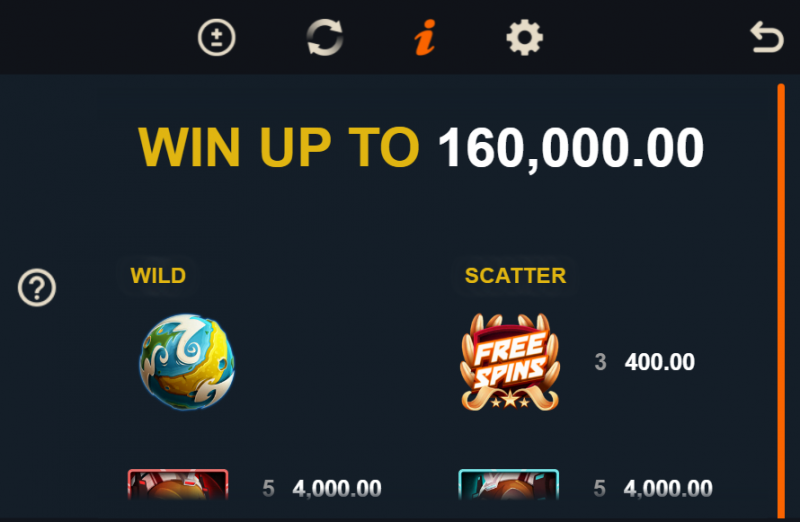800x522 pixels.
Task: Click the teal symbol 4,000.00 payout
Action: point(668,489)
